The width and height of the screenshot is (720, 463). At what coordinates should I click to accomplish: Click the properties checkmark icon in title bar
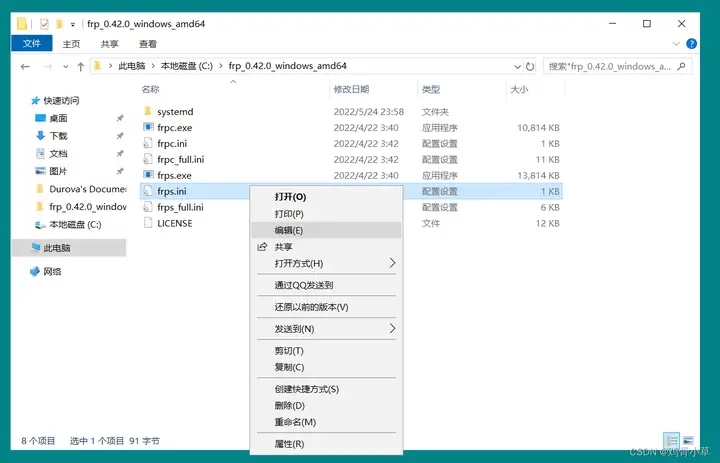[x=44, y=23]
